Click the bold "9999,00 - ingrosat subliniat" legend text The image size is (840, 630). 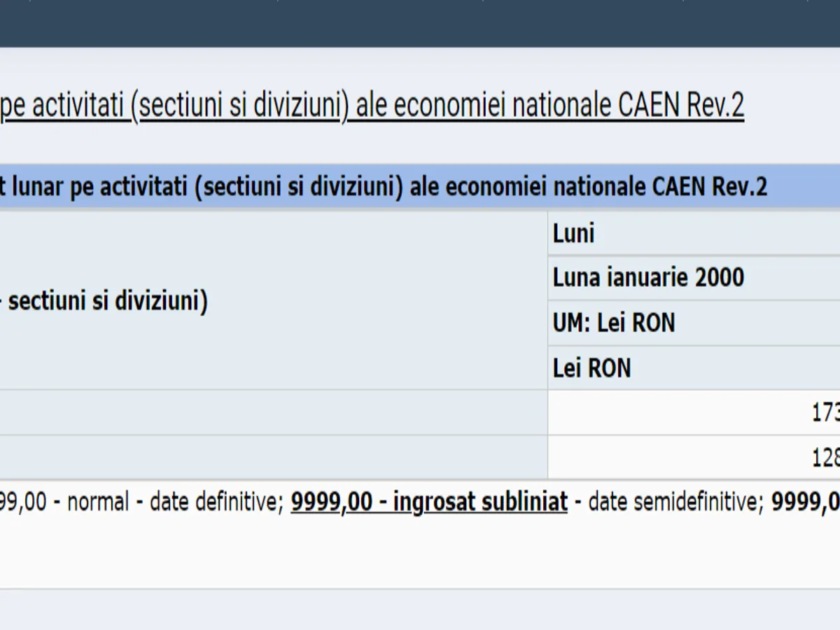click(x=428, y=502)
